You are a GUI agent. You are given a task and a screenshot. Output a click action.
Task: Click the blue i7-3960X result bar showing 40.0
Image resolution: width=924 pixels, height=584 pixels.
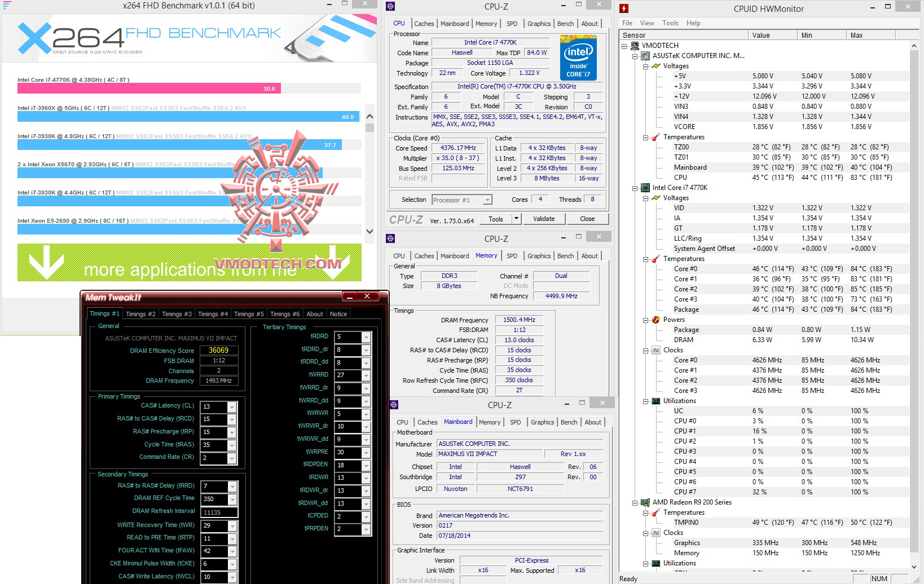[x=188, y=117]
